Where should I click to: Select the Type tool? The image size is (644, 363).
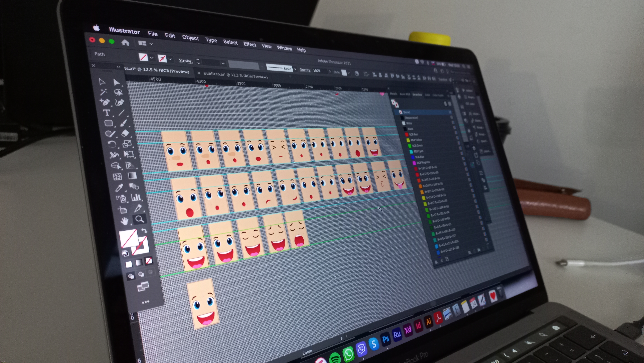(x=107, y=113)
